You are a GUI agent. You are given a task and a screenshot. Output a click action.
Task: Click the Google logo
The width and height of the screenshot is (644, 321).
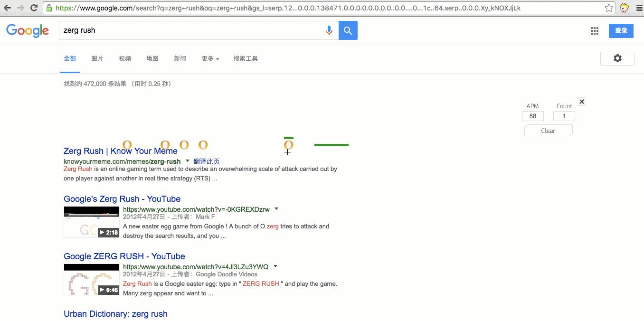click(28, 30)
